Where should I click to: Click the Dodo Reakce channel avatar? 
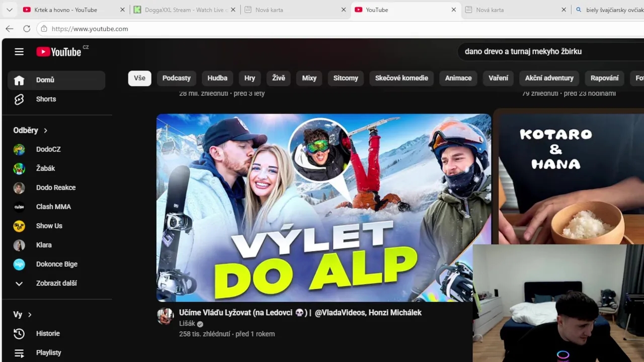pyautogui.click(x=19, y=188)
